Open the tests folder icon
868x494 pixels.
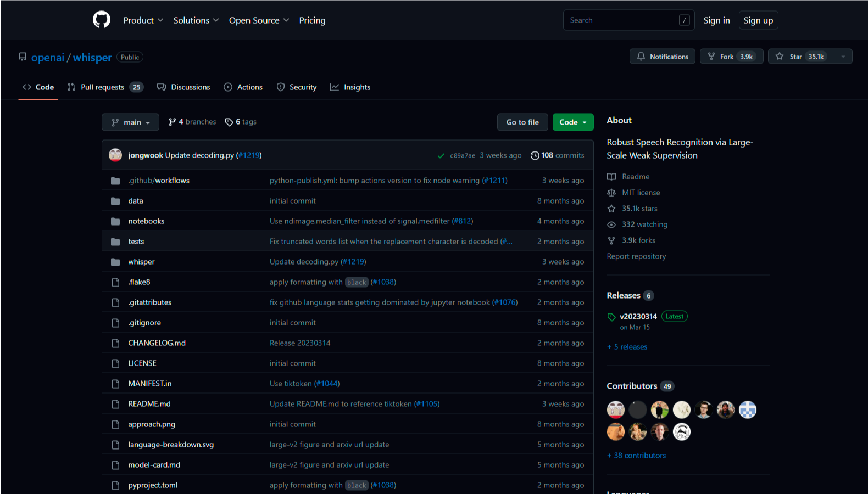[x=115, y=242]
